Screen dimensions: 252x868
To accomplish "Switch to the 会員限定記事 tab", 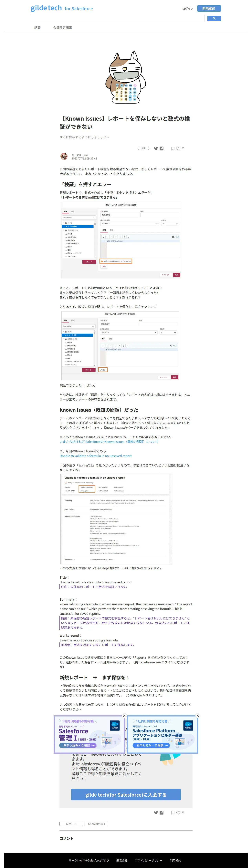I will point(62,28).
